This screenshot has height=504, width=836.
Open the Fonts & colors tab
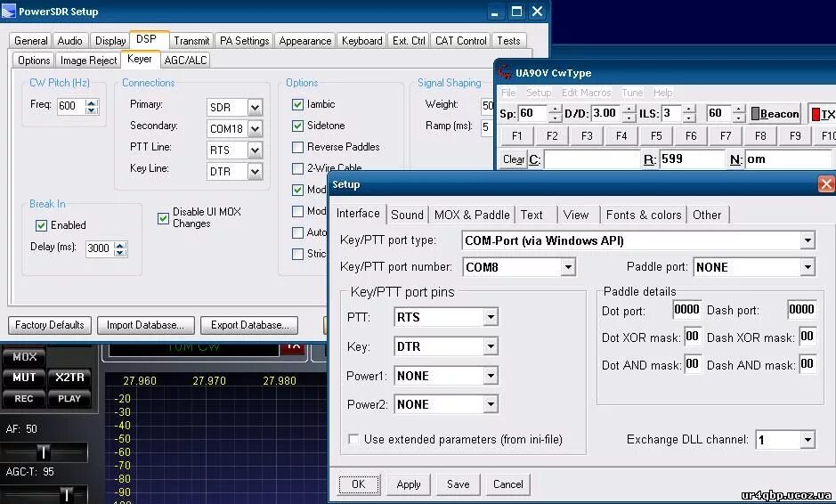click(x=644, y=215)
